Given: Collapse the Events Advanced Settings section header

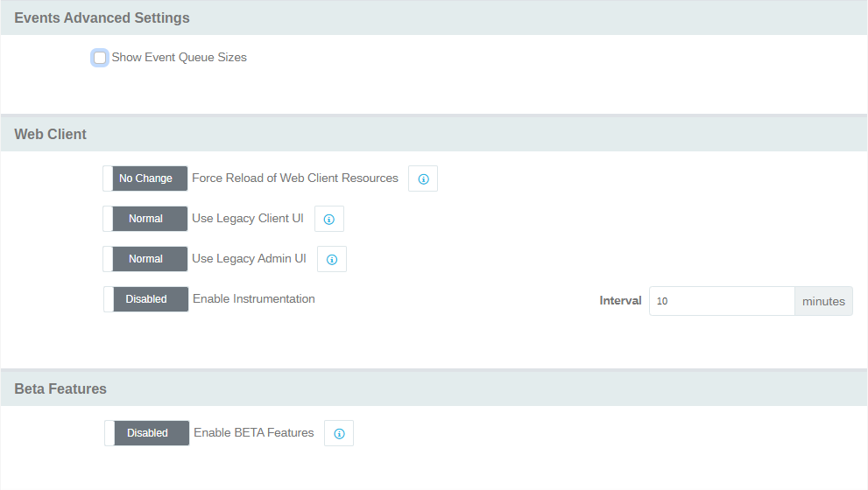Looking at the screenshot, I should click(102, 17).
